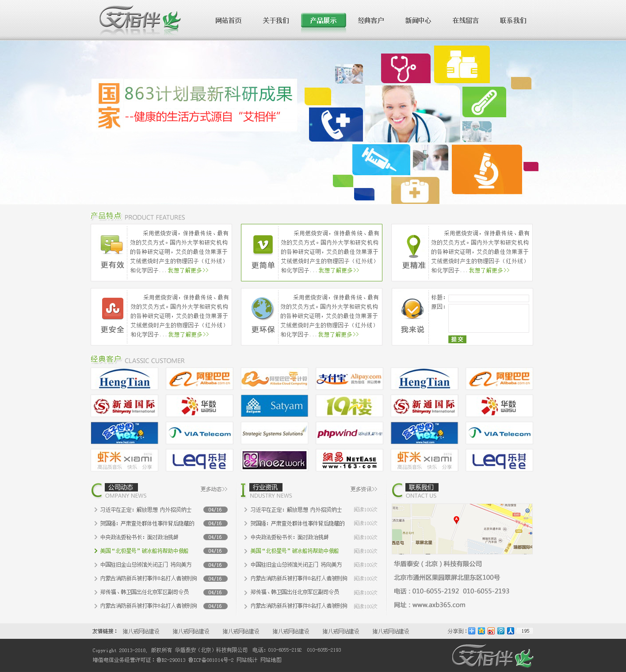This screenshot has height=672, width=626.
Task: Share to Sina Weibo icon
Action: click(x=491, y=631)
